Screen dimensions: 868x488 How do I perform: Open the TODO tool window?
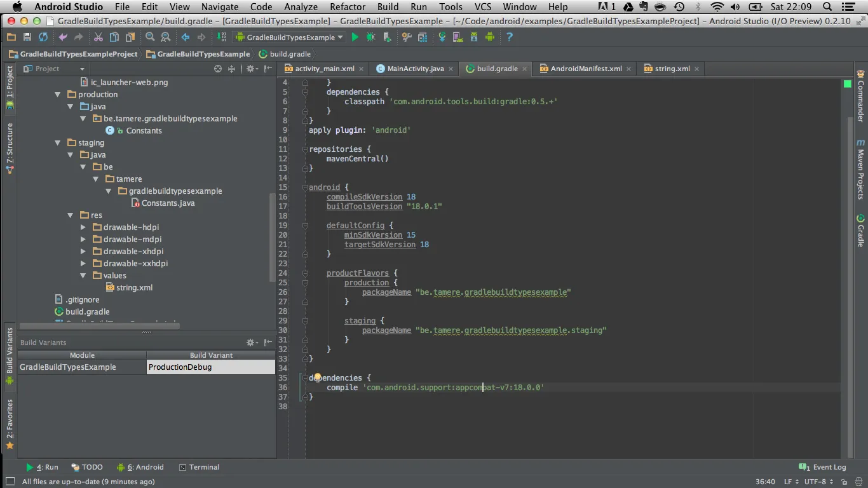coord(86,467)
